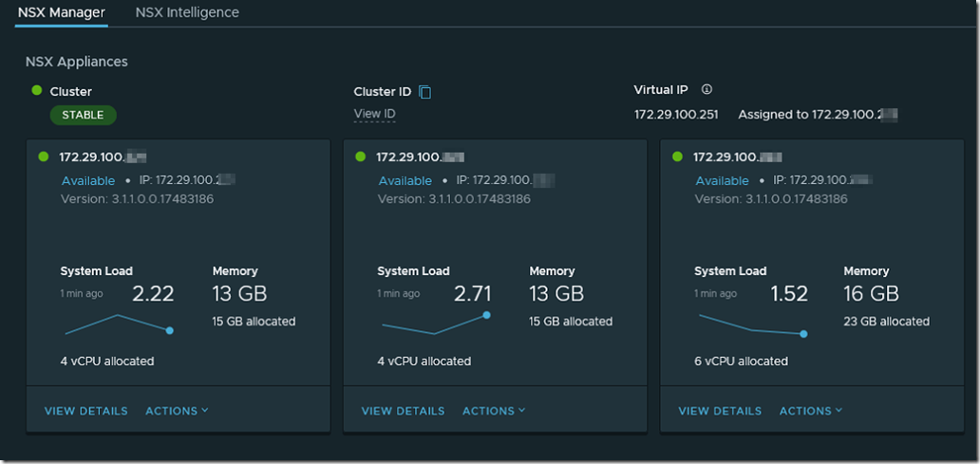Viewport: 980px width, 464px height.
Task: Click Version text on the 1.52 load appliance
Action: click(x=771, y=199)
